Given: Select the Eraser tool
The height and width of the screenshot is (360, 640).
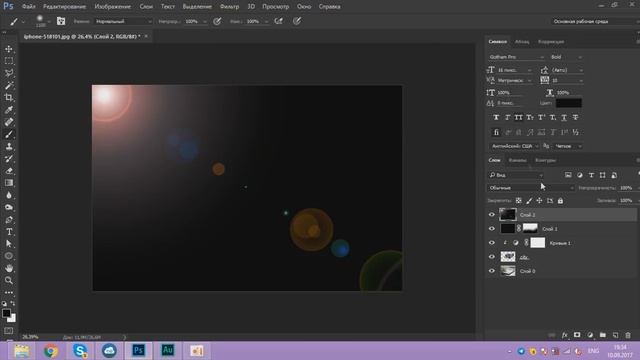Looking at the screenshot, I should pyautogui.click(x=9, y=171).
